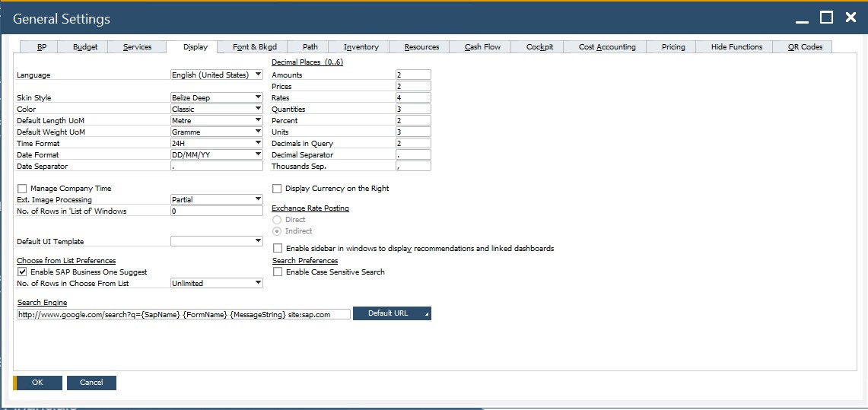The image size is (868, 410).
Task: Enable sidebar recommendations checkbox
Action: point(278,249)
